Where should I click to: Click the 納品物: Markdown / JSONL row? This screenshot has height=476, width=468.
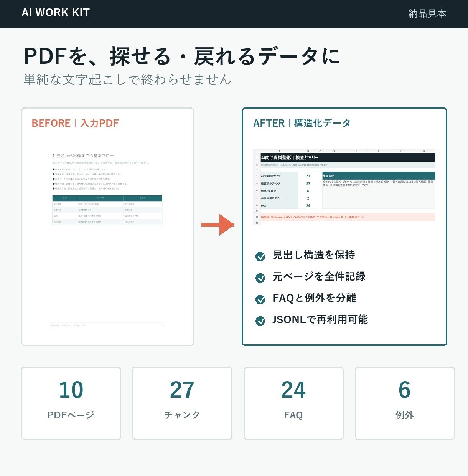(348, 217)
